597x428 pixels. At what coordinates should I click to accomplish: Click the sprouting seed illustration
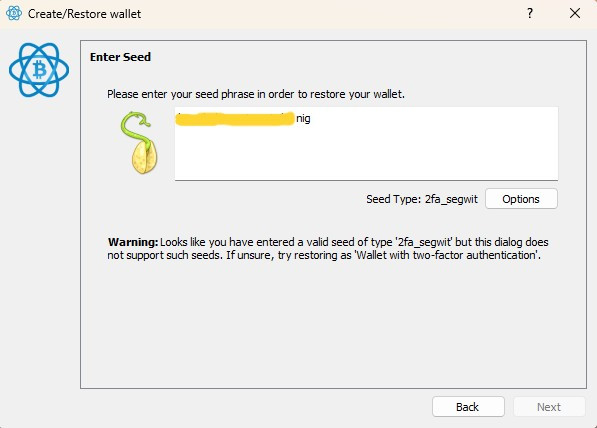tap(139, 142)
